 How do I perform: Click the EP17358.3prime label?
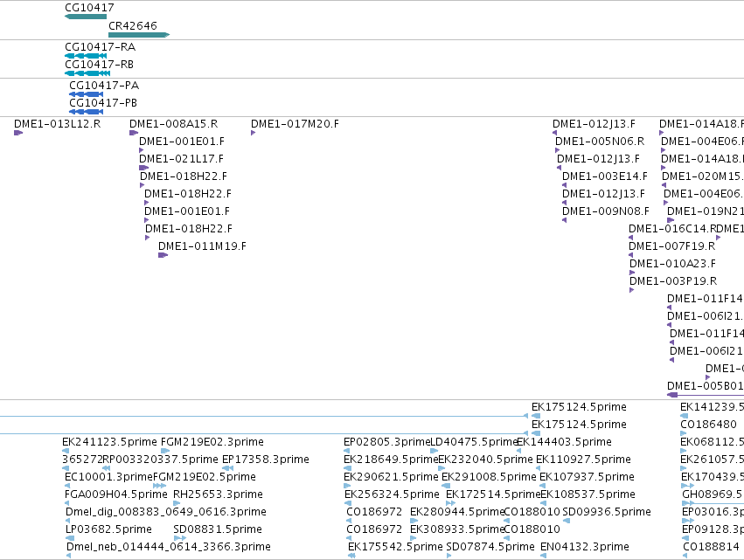coord(266,460)
